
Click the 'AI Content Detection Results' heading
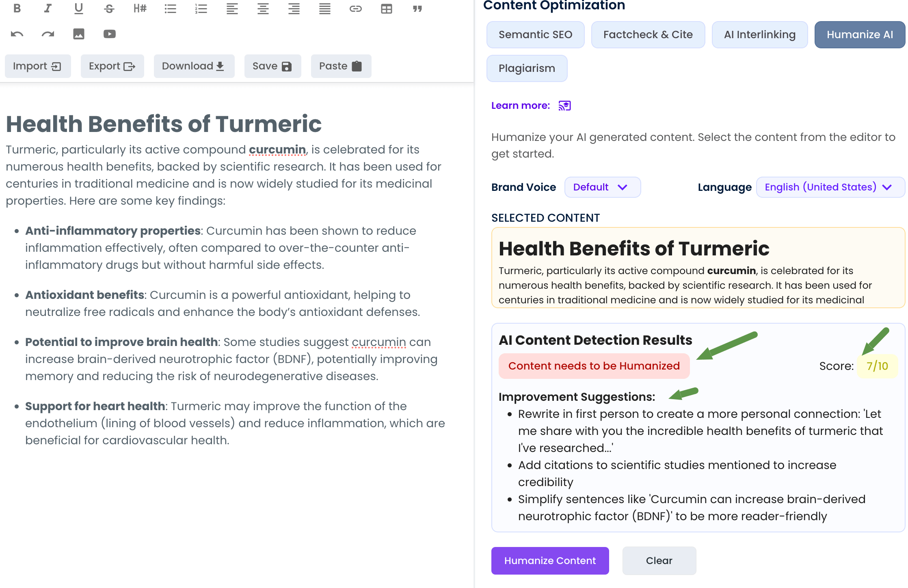tap(595, 340)
